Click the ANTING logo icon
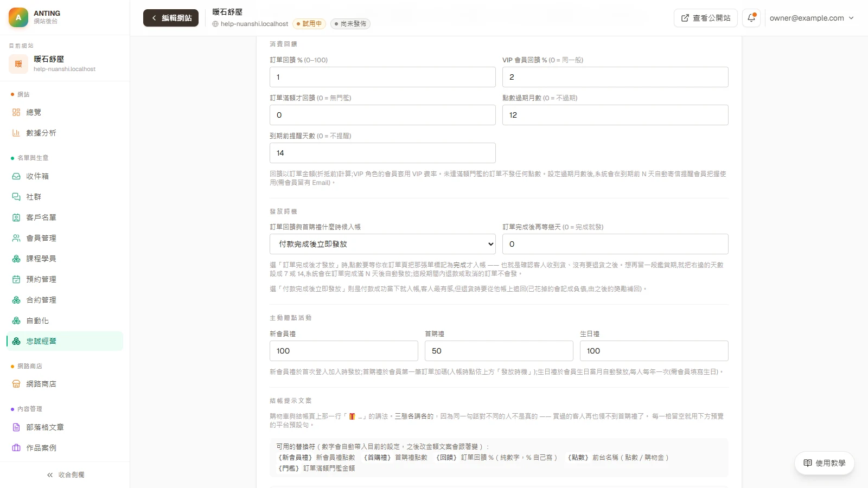The height and width of the screenshot is (488, 868). point(18,17)
